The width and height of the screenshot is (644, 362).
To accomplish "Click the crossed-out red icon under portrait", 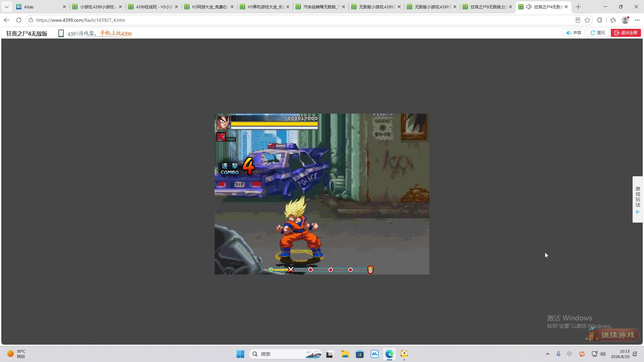I will coord(221,137).
